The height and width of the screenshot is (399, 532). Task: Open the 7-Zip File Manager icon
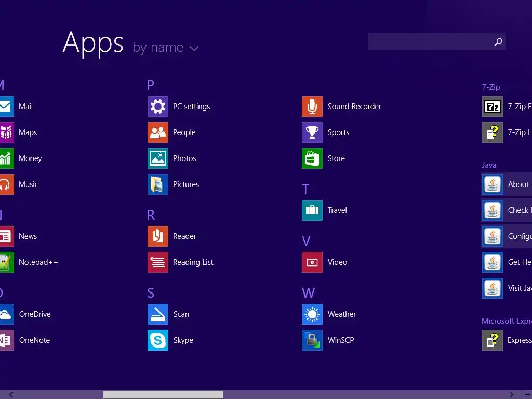[493, 107]
